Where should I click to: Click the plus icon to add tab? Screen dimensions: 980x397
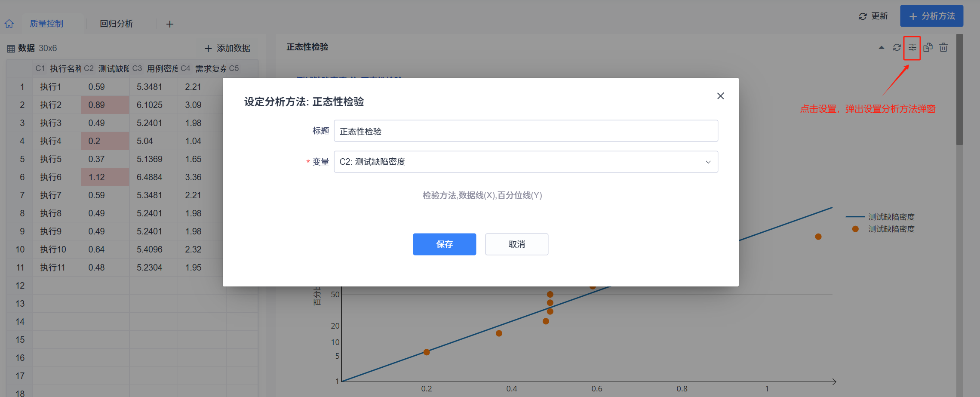pos(170,24)
